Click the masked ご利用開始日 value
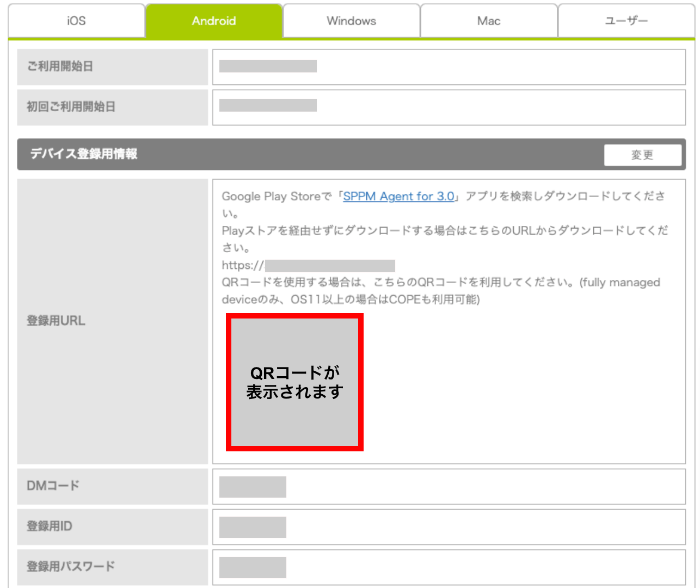The image size is (700, 588). pyautogui.click(x=268, y=66)
